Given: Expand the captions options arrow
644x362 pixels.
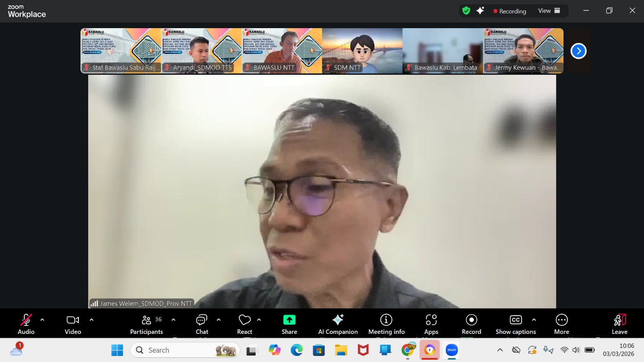Looking at the screenshot, I should click(x=534, y=320).
